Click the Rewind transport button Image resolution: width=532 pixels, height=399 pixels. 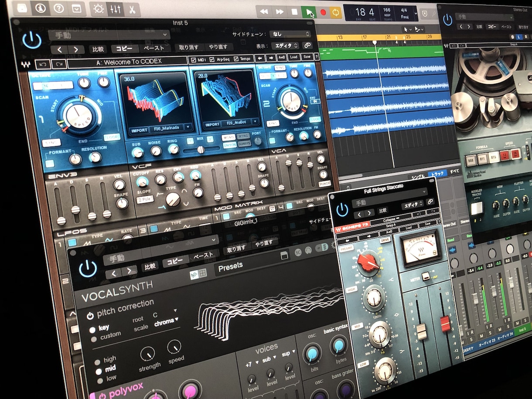point(264,11)
